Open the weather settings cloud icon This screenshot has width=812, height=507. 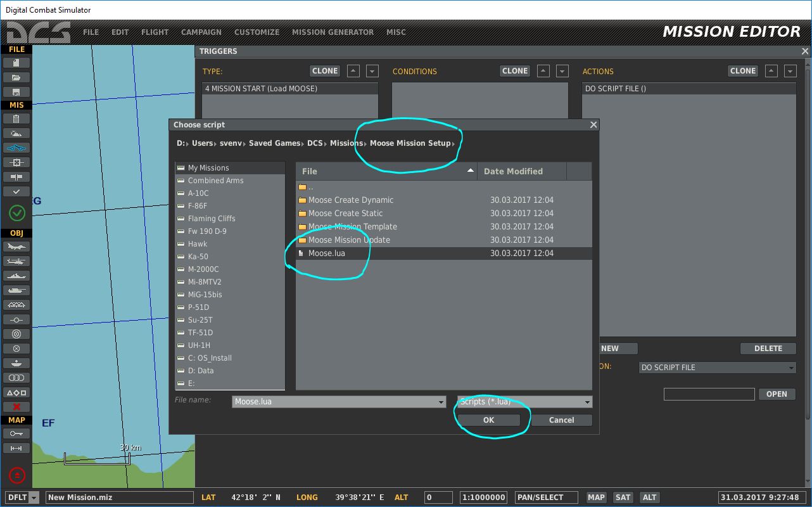click(x=16, y=133)
